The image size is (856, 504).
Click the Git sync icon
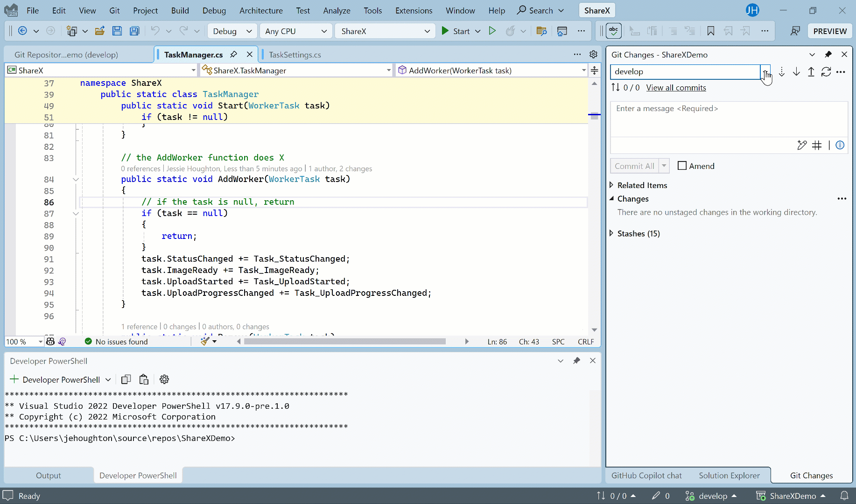point(826,72)
